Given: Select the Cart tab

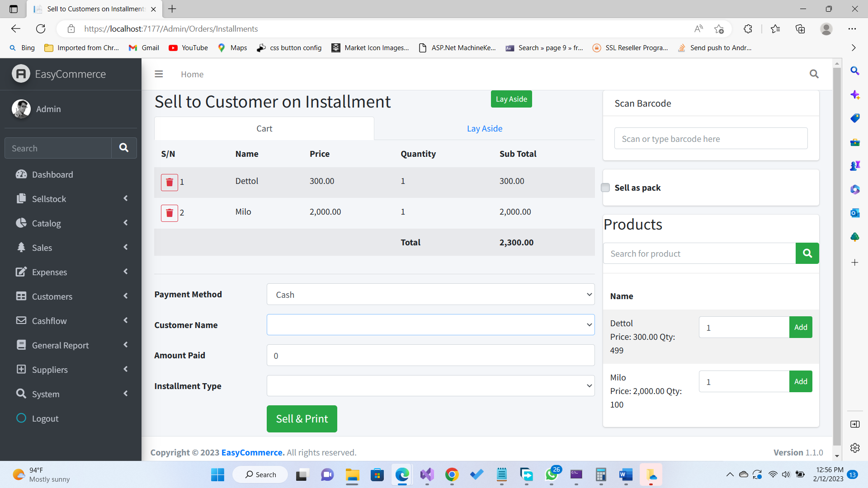Looking at the screenshot, I should point(264,129).
